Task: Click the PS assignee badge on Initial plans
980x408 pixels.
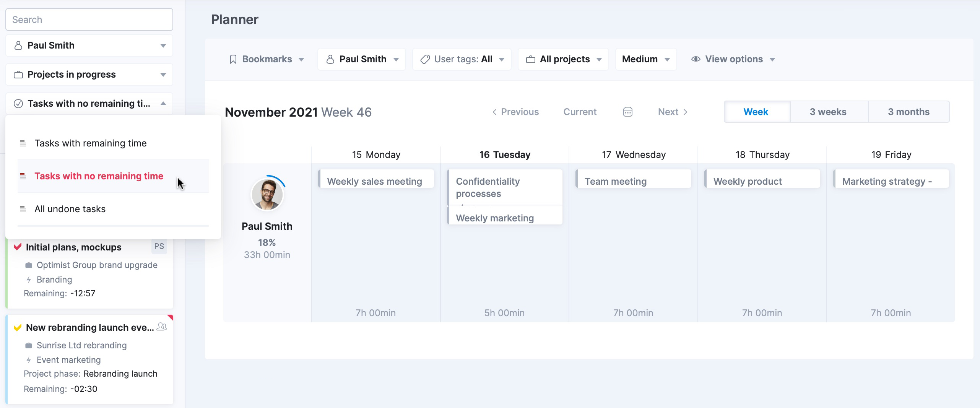Action: [159, 247]
